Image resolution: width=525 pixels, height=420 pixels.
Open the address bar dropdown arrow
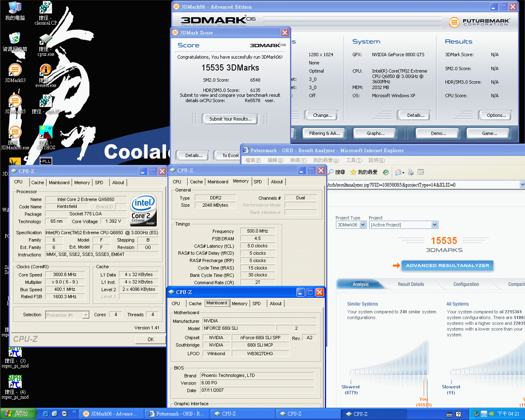[522, 185]
